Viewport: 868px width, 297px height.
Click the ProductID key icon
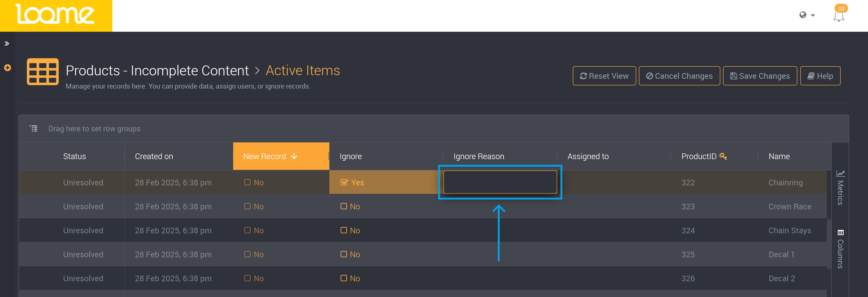point(723,156)
